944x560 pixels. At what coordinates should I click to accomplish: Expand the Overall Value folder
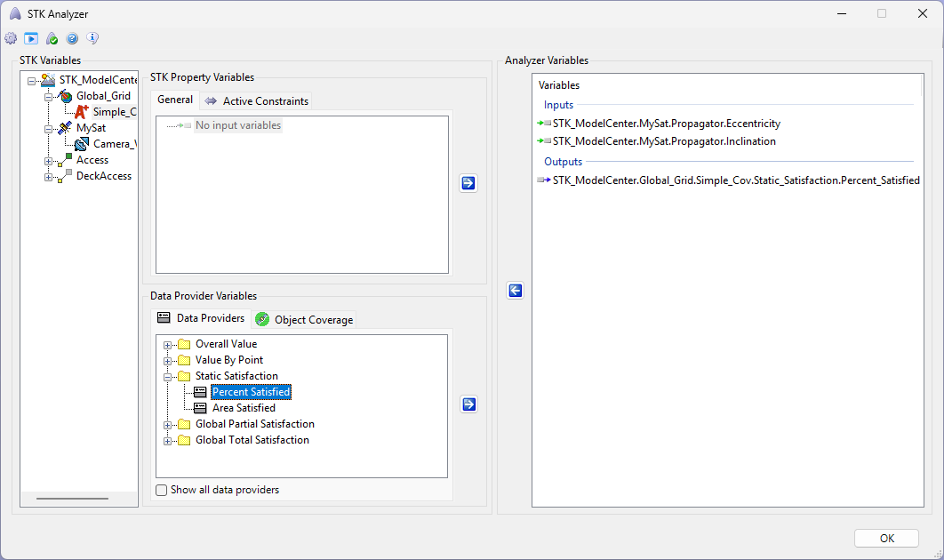[167, 345]
